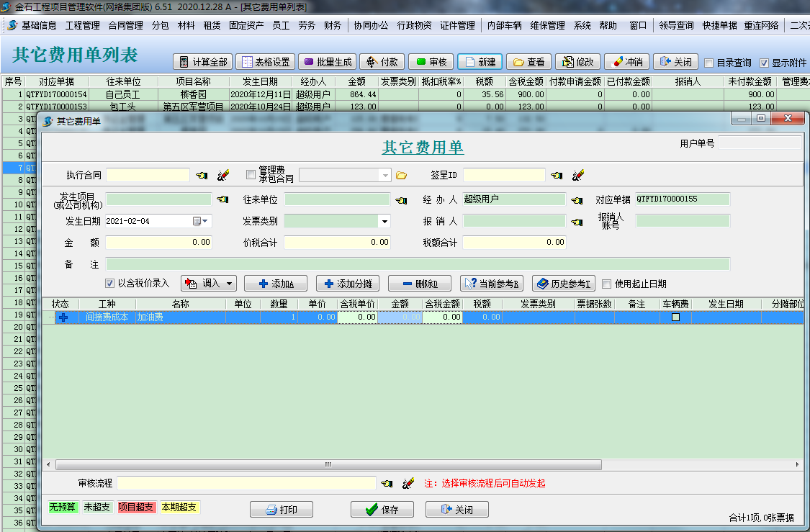Click the 发生项目 lookup icon
Viewport: 810px width, 532px height.
[x=223, y=200]
